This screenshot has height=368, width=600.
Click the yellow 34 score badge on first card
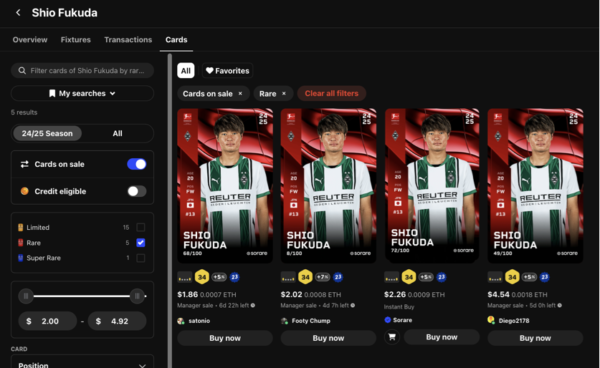[x=202, y=277]
